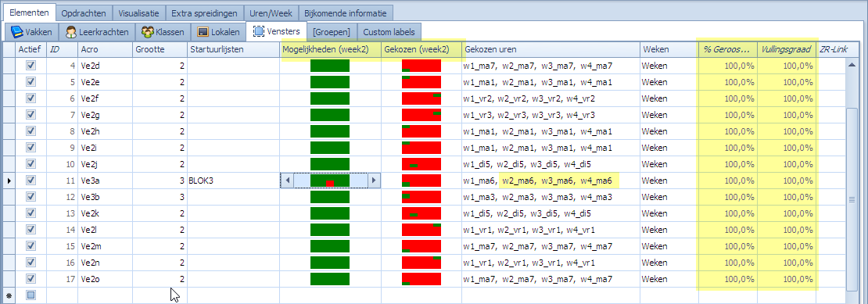Select row indicator arrow for Ve3a
Image resolution: width=868 pixels, height=304 pixels.
pos(8,181)
